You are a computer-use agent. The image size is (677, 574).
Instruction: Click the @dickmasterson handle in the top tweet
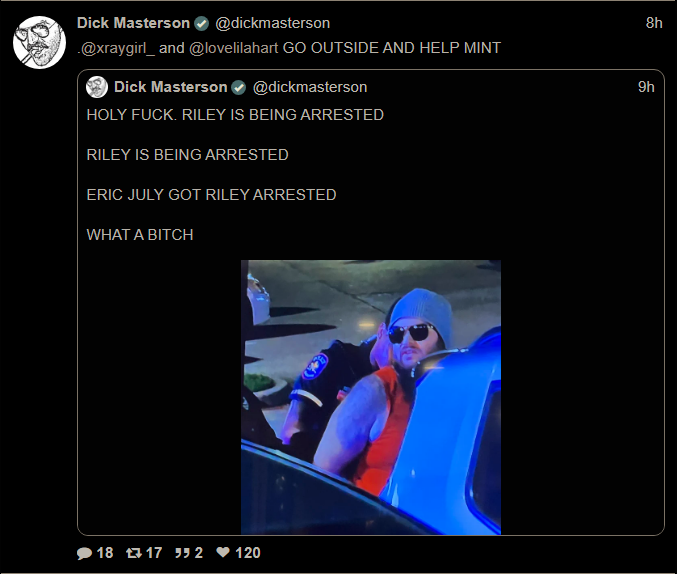272,23
